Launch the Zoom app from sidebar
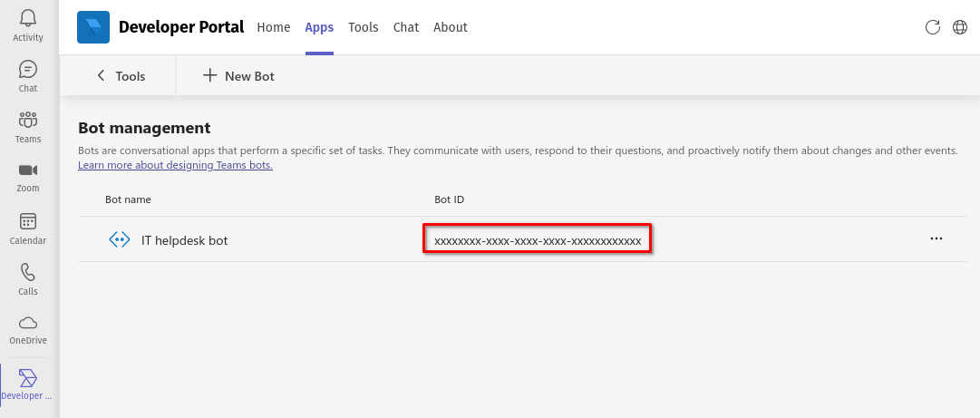The width and height of the screenshot is (980, 418). [x=28, y=178]
